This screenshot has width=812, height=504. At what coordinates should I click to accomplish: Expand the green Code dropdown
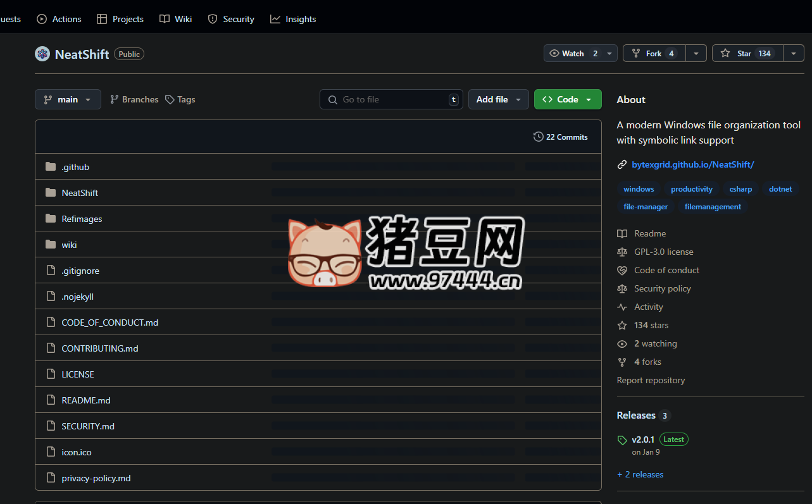click(568, 99)
